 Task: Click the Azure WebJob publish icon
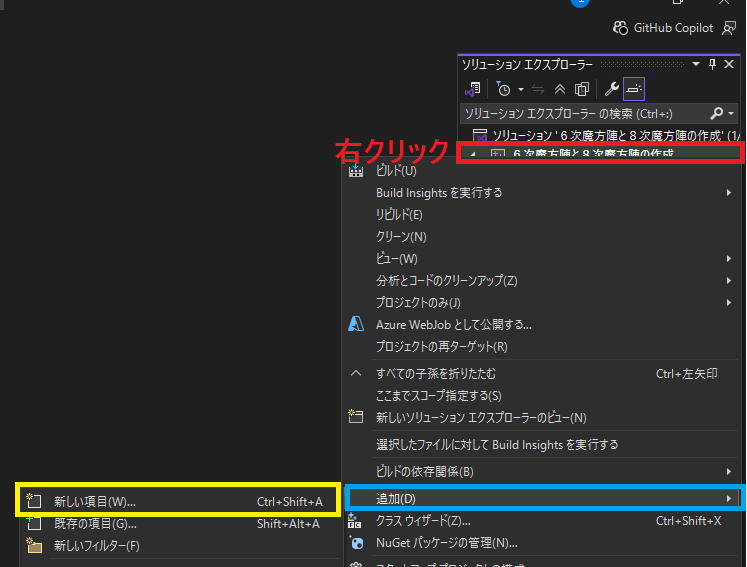pyautogui.click(x=355, y=324)
